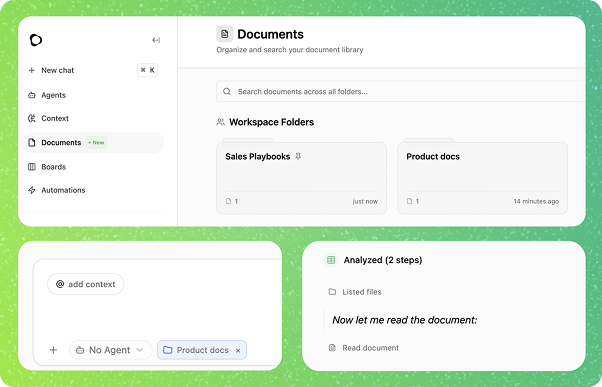Remove Product docs chip with x

tap(238, 351)
